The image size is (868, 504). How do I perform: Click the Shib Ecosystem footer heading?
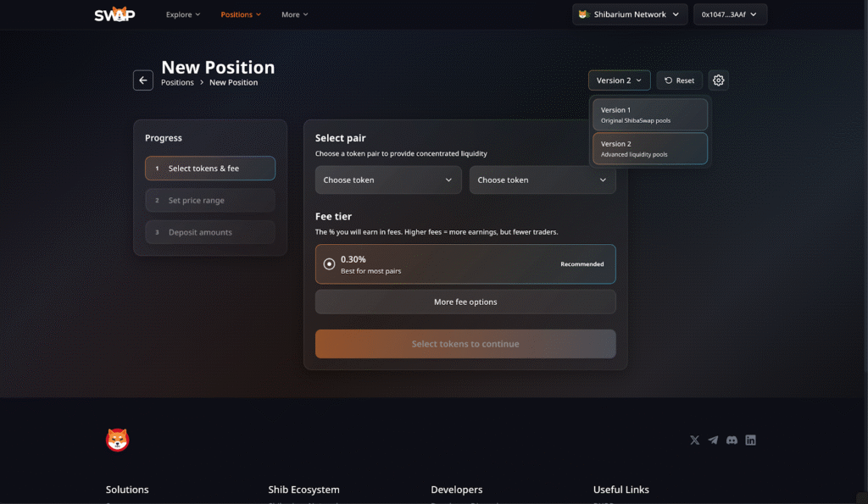click(x=304, y=490)
